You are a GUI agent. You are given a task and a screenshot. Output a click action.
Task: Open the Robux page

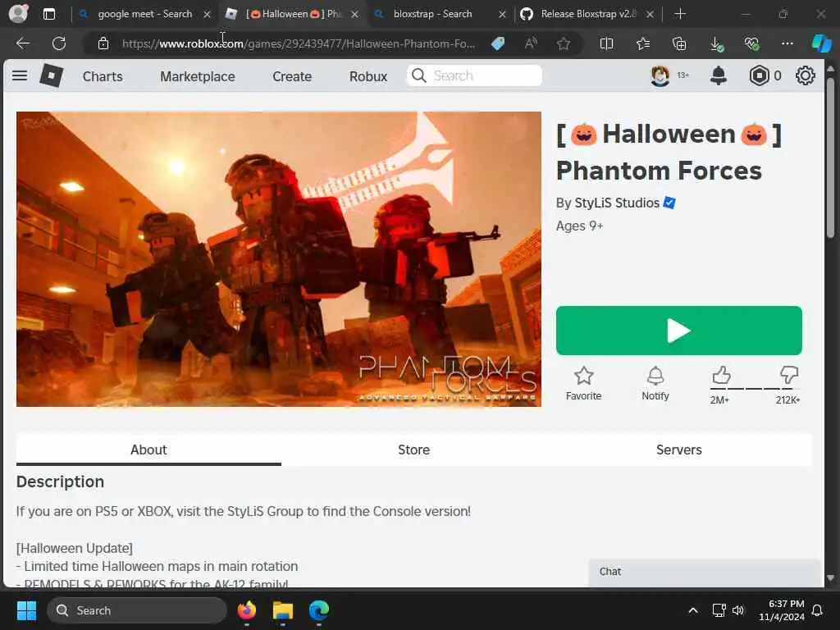coord(368,76)
